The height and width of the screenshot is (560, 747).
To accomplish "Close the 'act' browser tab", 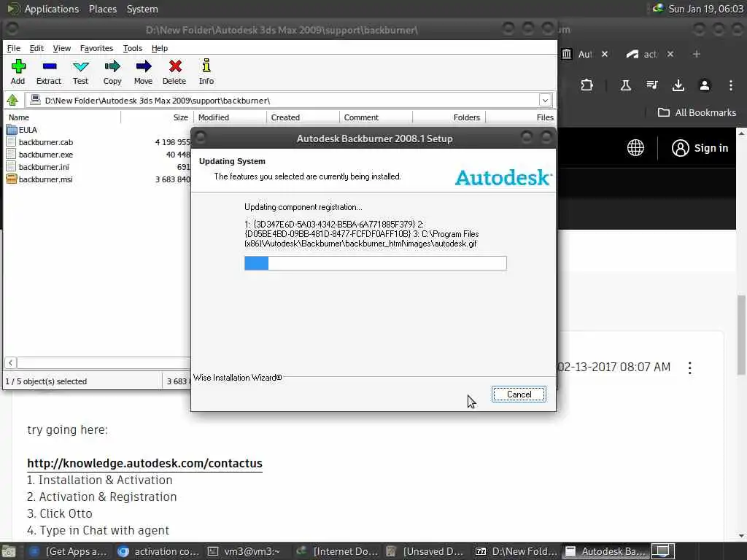I will (670, 54).
